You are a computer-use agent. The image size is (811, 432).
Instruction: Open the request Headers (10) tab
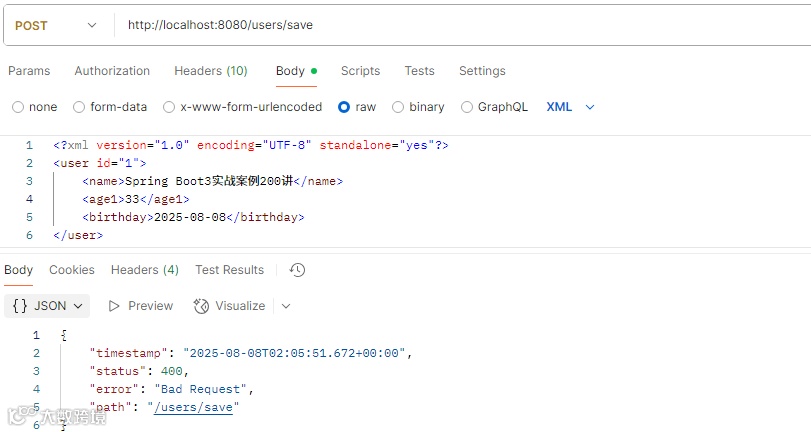tap(211, 71)
